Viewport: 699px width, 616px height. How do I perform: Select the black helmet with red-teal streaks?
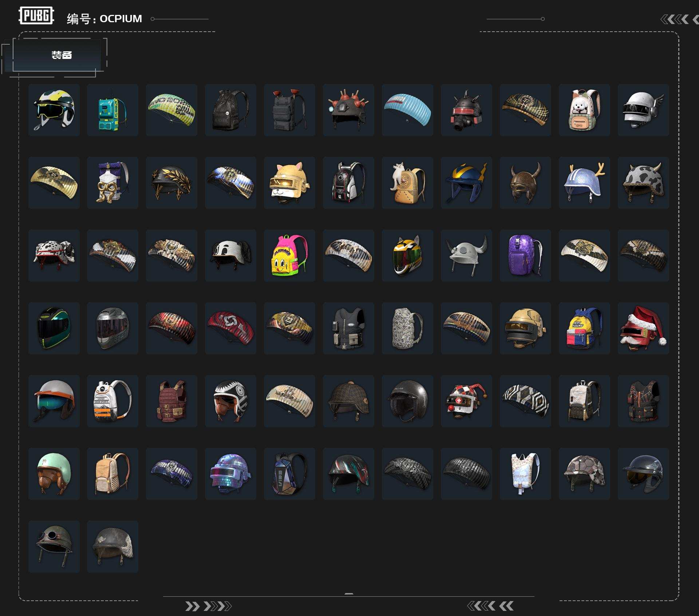[x=348, y=474]
